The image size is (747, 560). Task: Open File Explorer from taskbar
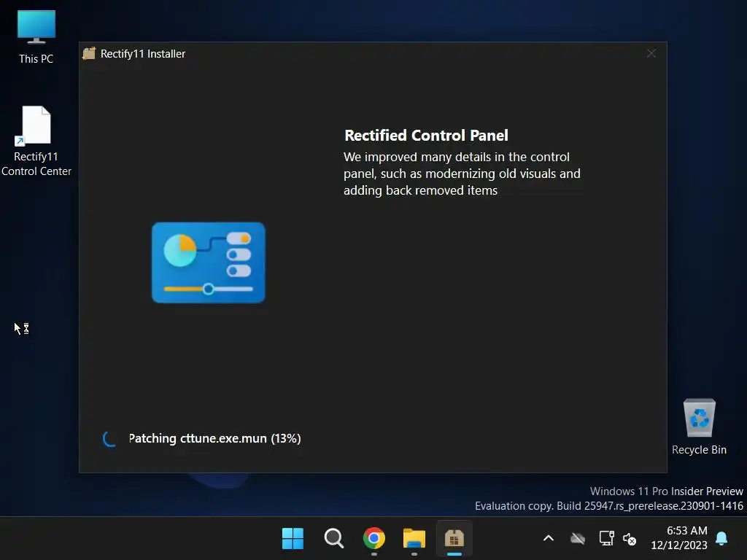coord(414,539)
